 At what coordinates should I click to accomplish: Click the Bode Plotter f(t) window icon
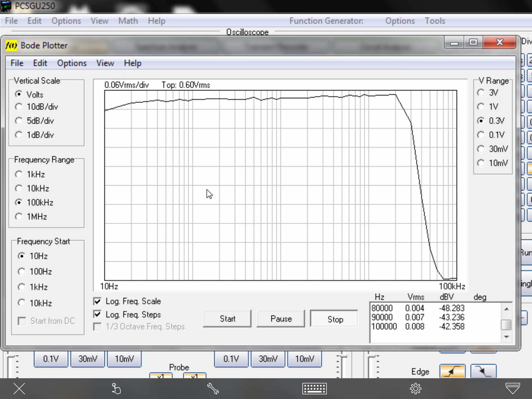11,45
